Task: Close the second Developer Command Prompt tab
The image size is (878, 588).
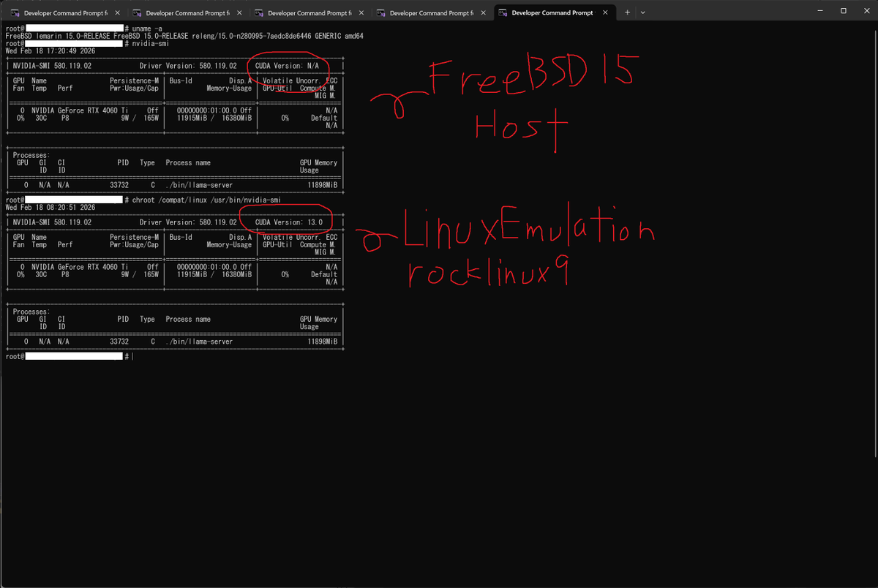Action: pos(239,13)
